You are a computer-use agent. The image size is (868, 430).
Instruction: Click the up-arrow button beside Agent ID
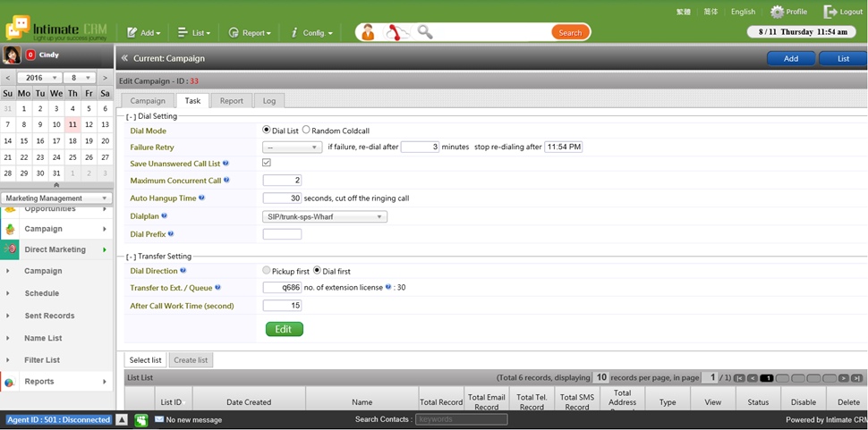[x=123, y=419]
